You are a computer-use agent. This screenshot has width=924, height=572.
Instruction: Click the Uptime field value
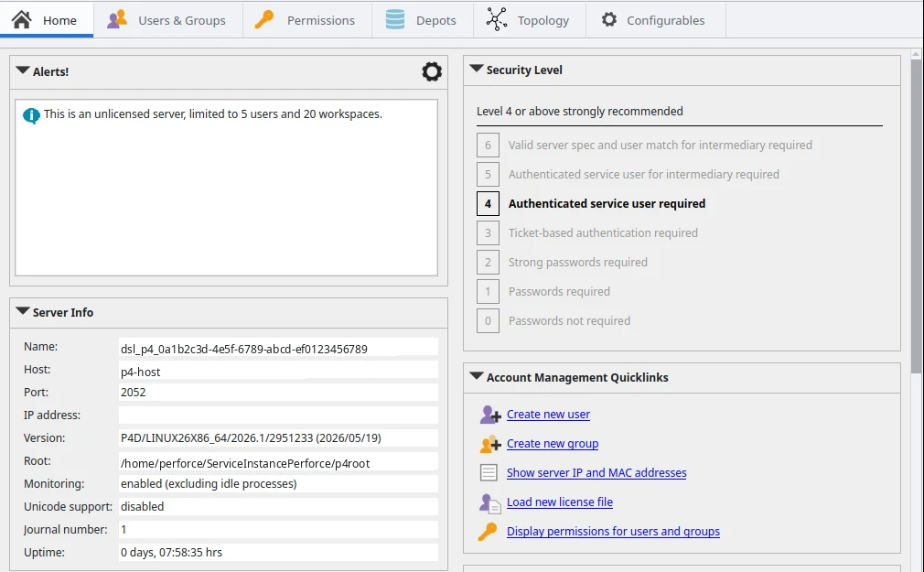point(278,553)
